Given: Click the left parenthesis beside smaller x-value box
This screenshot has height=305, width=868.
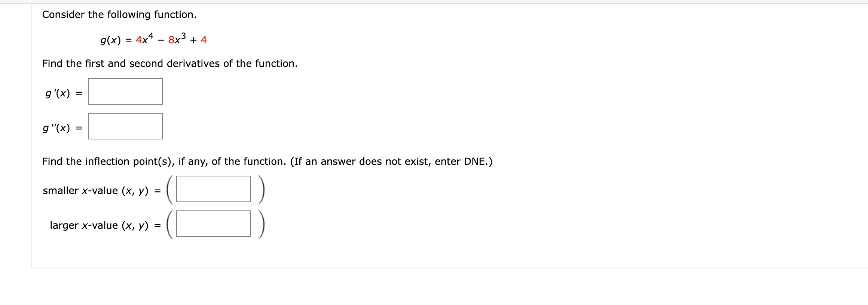Looking at the screenshot, I should tap(169, 190).
